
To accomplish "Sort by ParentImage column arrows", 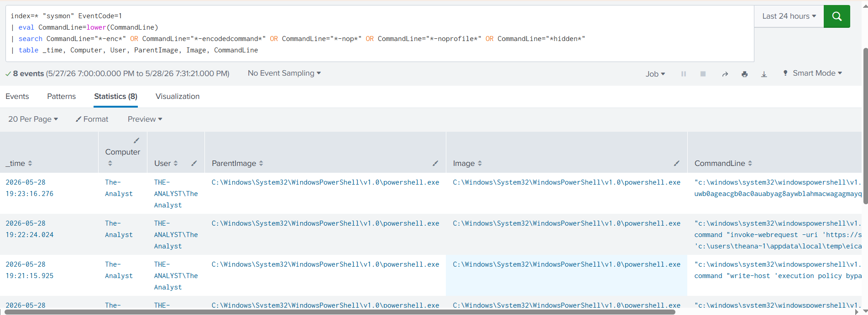I will pos(261,163).
